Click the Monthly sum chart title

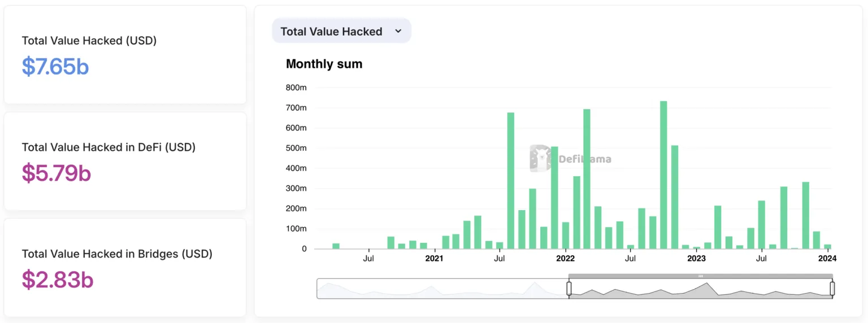324,64
